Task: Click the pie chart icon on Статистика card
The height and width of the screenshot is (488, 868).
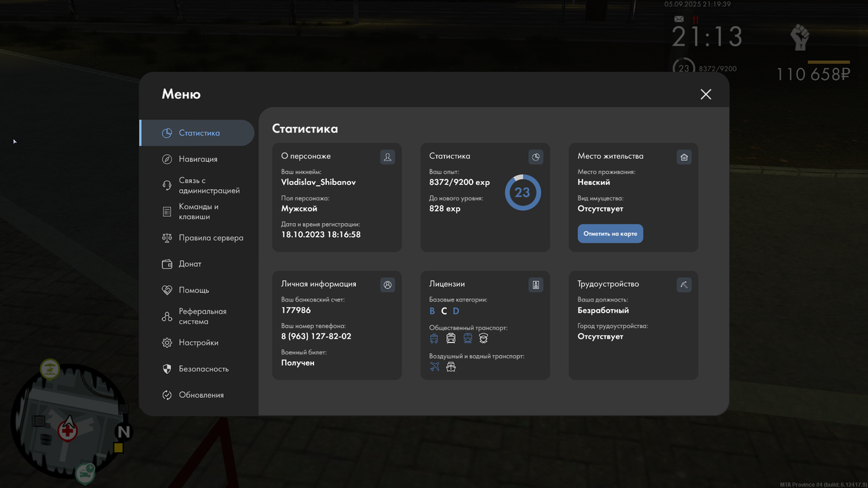Action: point(536,157)
